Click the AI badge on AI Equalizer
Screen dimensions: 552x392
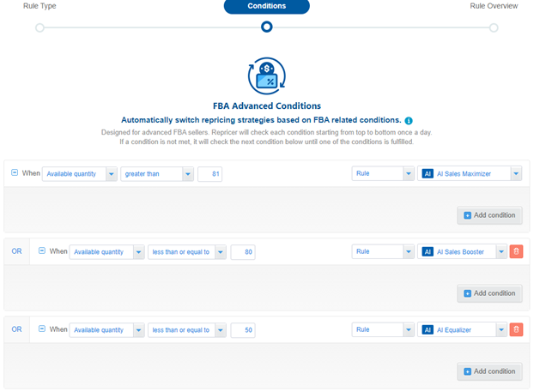point(428,329)
